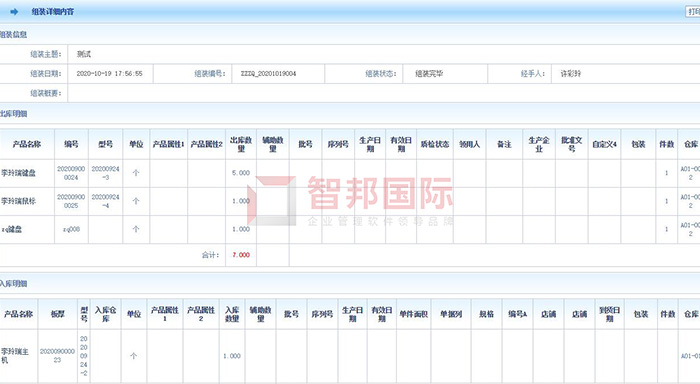Viewport: 700px width, 384px height.
Task: Click model number 20200924-3
Action: (x=105, y=173)
